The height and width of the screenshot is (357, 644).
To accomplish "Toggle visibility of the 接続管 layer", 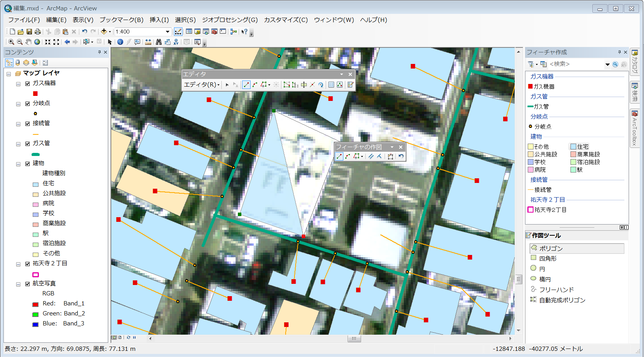I will [27, 124].
